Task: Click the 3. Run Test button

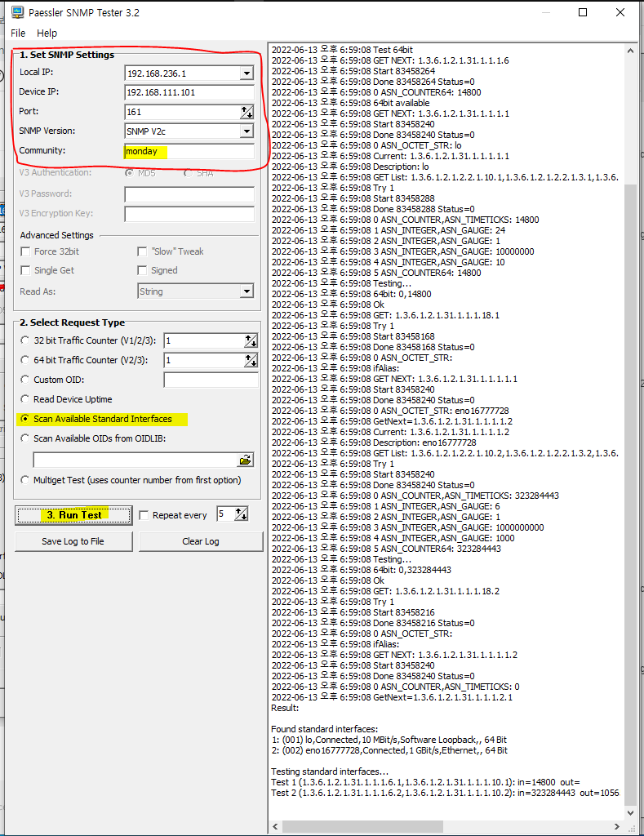Action: [x=73, y=515]
